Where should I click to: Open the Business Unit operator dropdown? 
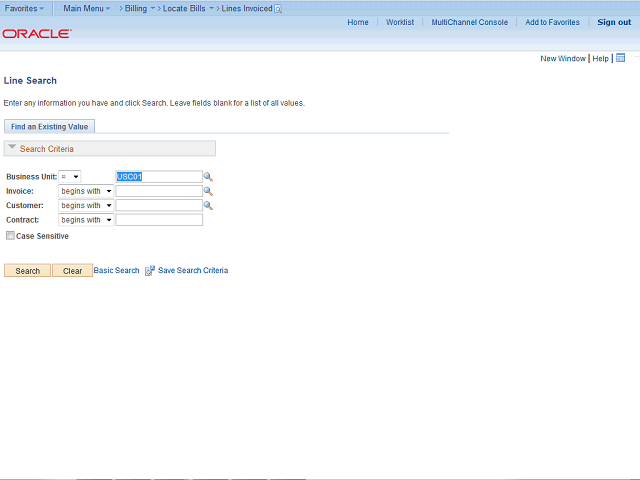(x=70, y=177)
